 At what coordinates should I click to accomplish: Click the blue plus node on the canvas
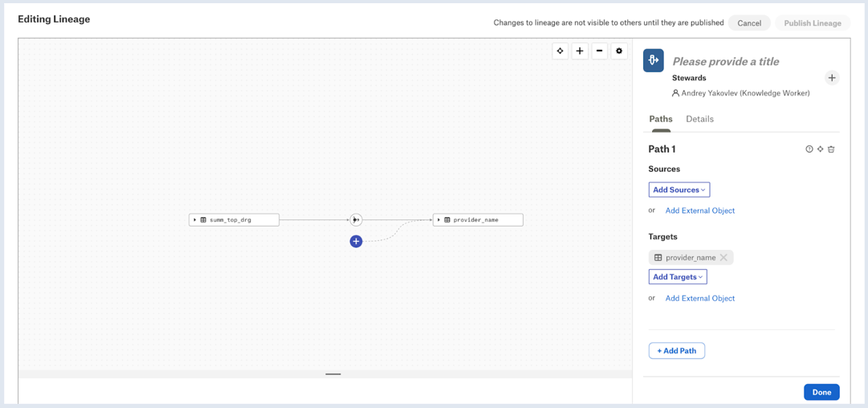(x=356, y=242)
